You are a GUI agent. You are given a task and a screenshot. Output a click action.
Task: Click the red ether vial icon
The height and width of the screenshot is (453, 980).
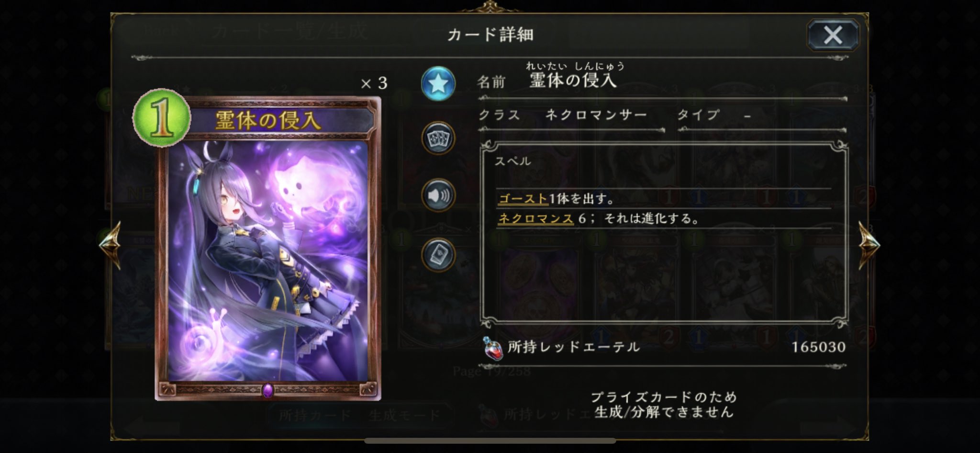[x=493, y=348]
